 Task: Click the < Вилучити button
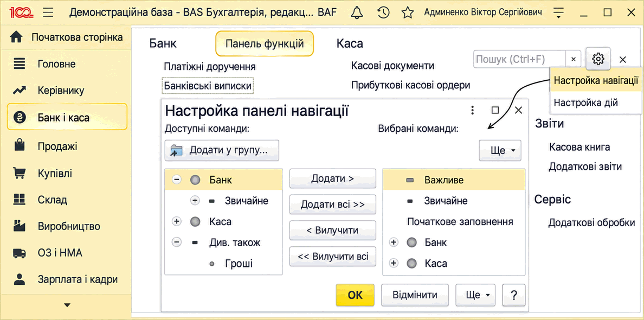tap(333, 231)
